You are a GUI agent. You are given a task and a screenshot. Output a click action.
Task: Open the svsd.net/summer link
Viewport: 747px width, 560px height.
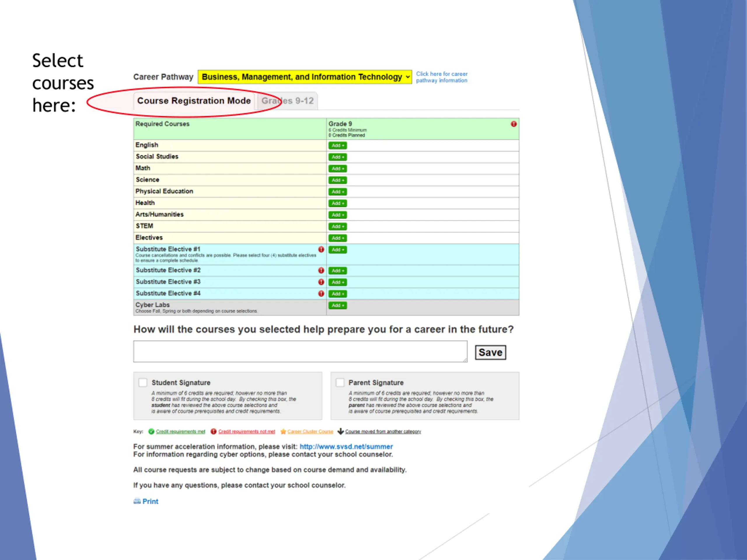pos(346,447)
